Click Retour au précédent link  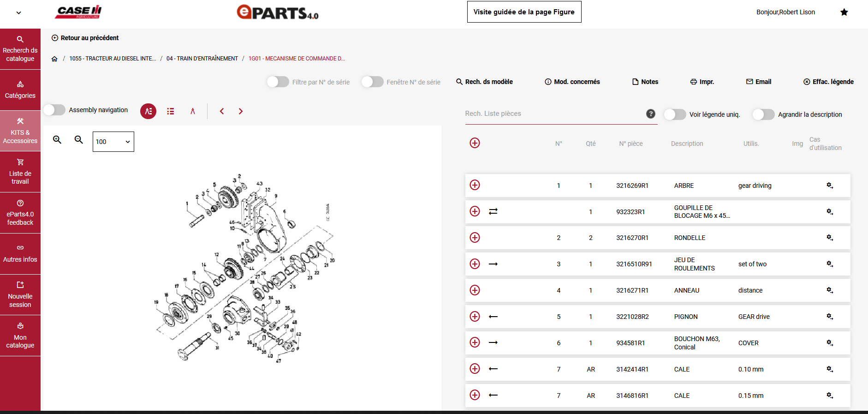(x=85, y=38)
